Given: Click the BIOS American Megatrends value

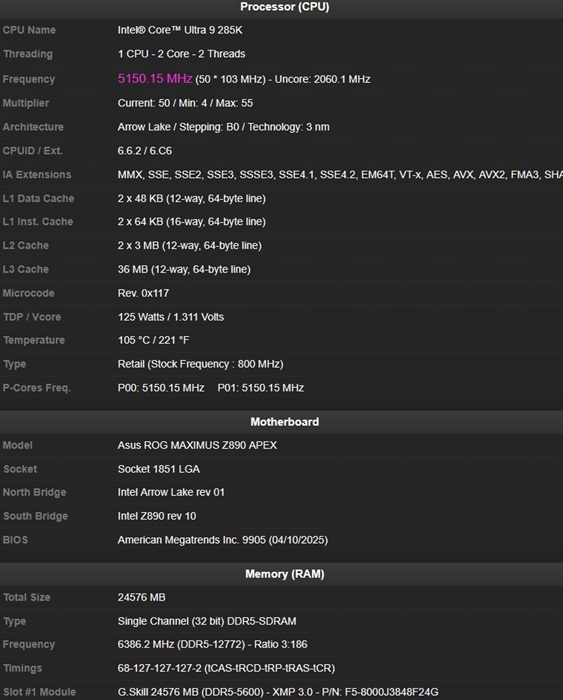Looking at the screenshot, I should pyautogui.click(x=223, y=540).
